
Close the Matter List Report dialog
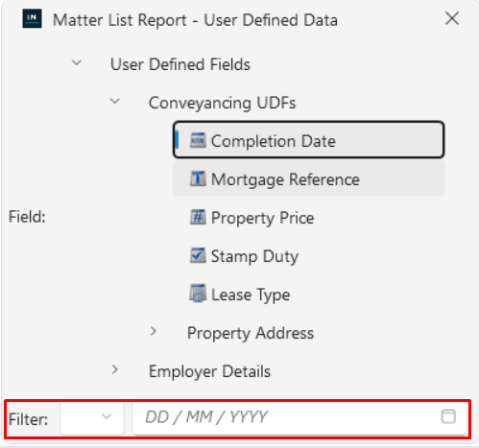coord(452,18)
